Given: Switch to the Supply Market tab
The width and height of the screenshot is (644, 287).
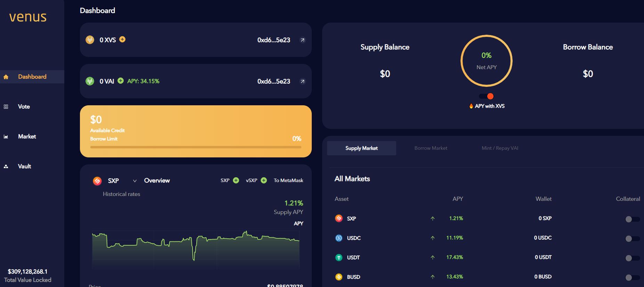Looking at the screenshot, I should 361,148.
